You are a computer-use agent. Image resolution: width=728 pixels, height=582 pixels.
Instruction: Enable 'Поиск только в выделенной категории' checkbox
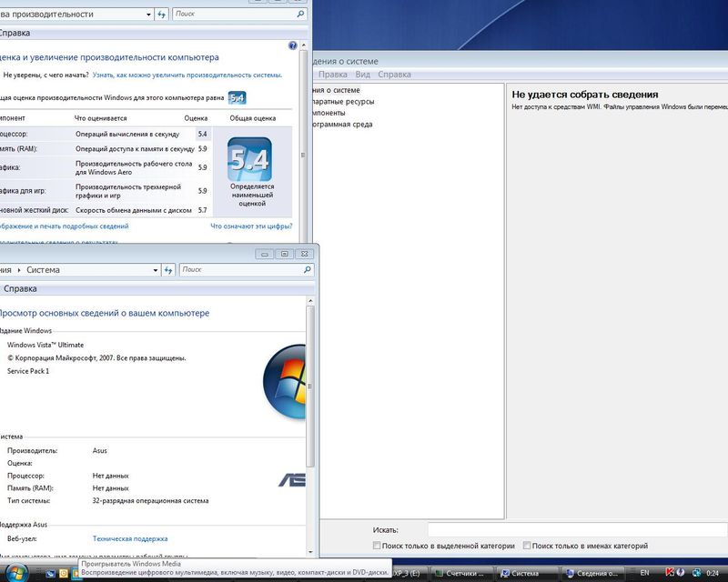[x=378, y=546]
